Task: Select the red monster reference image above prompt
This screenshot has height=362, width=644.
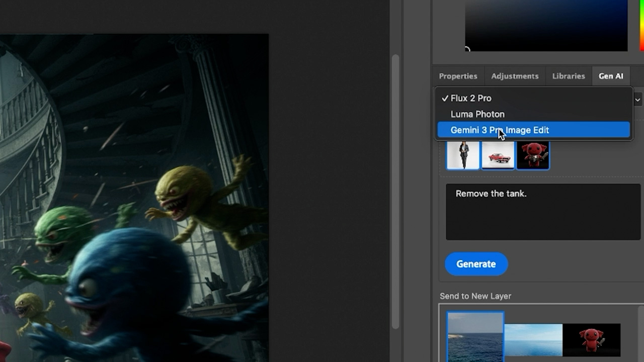Action: (x=533, y=155)
